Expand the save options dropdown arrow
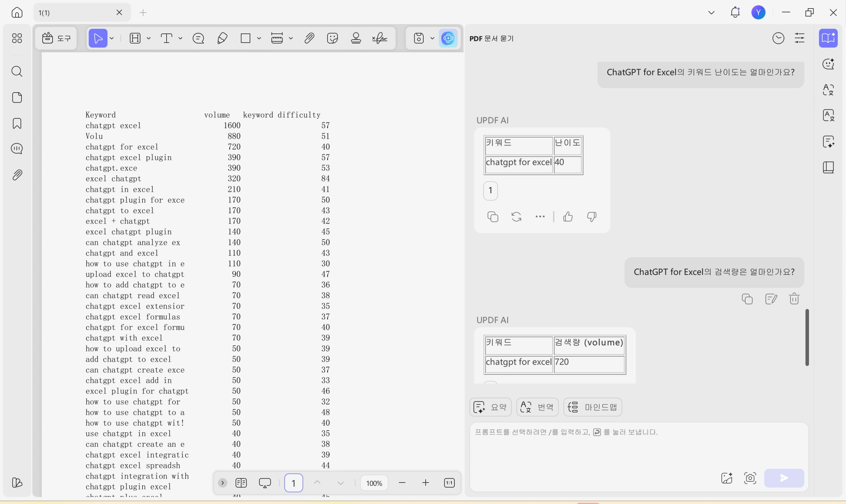 click(432, 38)
